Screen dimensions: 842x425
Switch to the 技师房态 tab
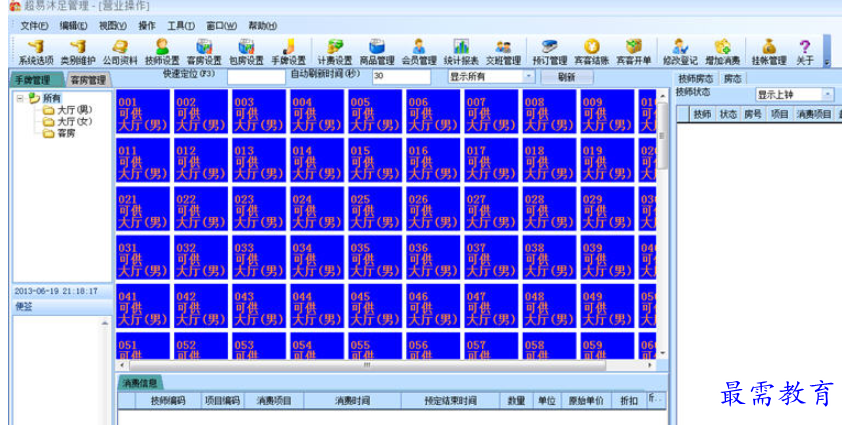tap(695, 78)
